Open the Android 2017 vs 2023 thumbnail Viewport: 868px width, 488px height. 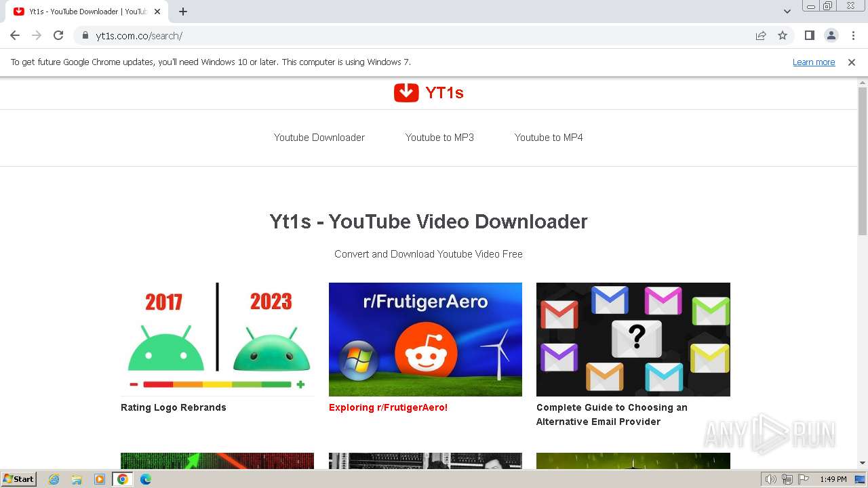click(217, 339)
